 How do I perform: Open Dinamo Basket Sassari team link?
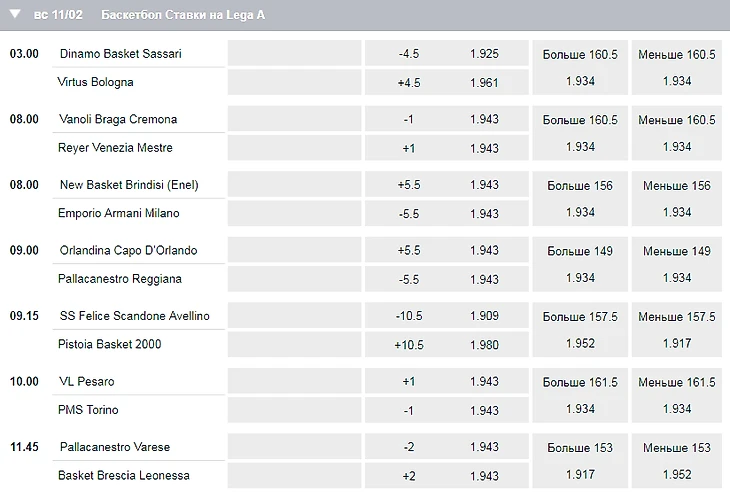121,53
